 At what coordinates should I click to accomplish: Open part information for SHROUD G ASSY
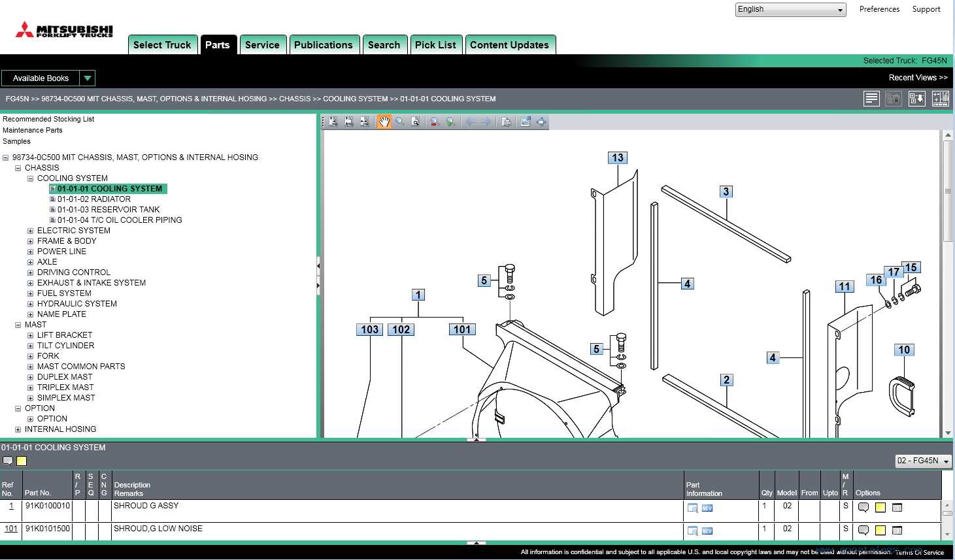coord(692,508)
